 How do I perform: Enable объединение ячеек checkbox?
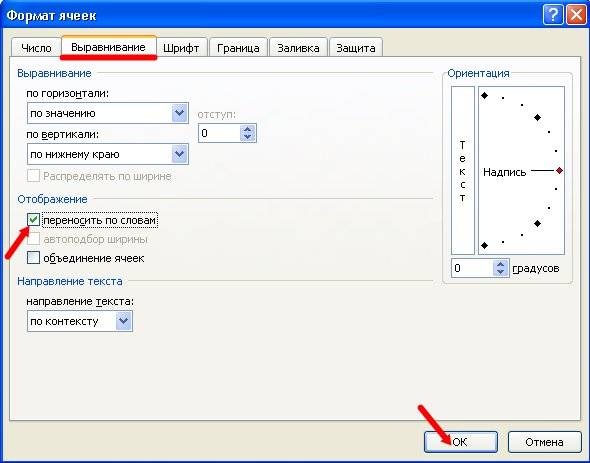coord(33,258)
